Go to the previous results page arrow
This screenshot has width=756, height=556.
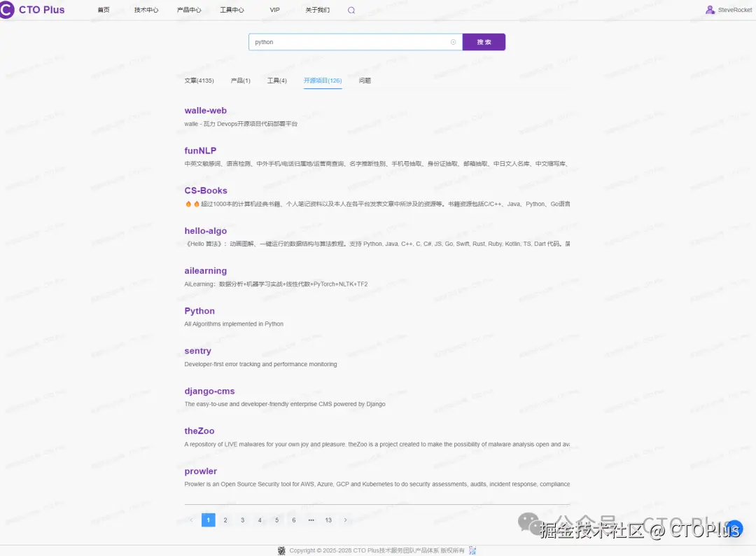pos(191,520)
